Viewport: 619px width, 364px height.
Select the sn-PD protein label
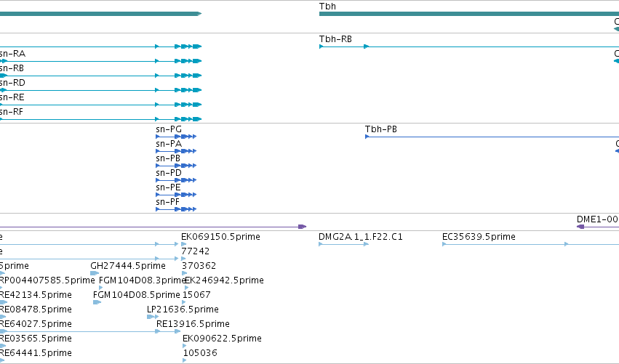click(169, 173)
